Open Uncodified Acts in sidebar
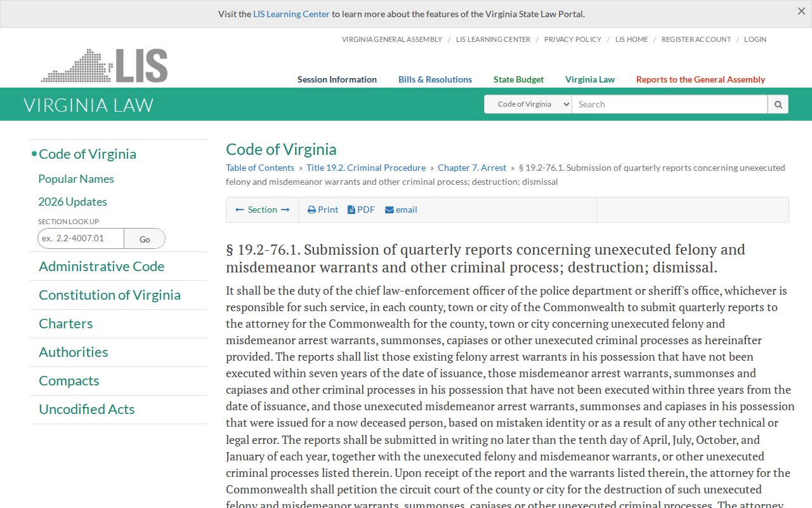The height and width of the screenshot is (508, 812). coord(87,410)
